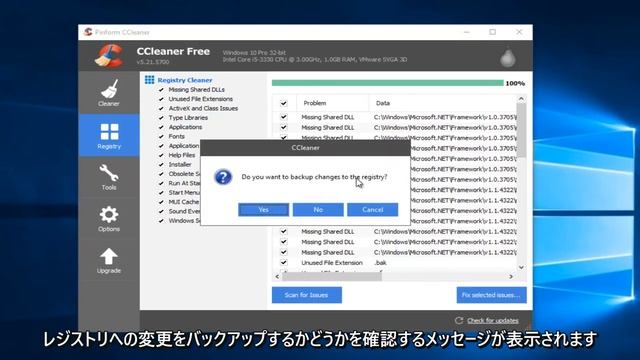The image size is (640, 360).
Task: Click the horizontal scrollbar thumb
Action: (x=332, y=277)
